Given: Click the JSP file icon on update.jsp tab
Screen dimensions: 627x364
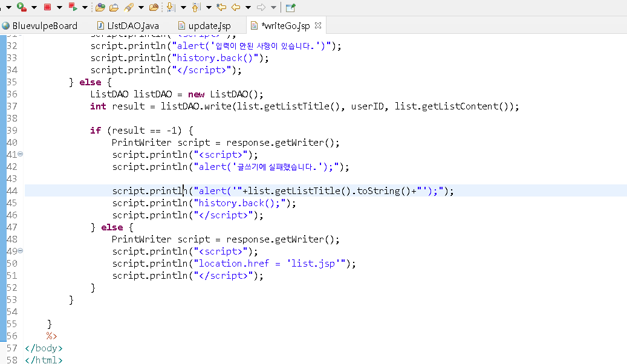Looking at the screenshot, I should 181,25.
